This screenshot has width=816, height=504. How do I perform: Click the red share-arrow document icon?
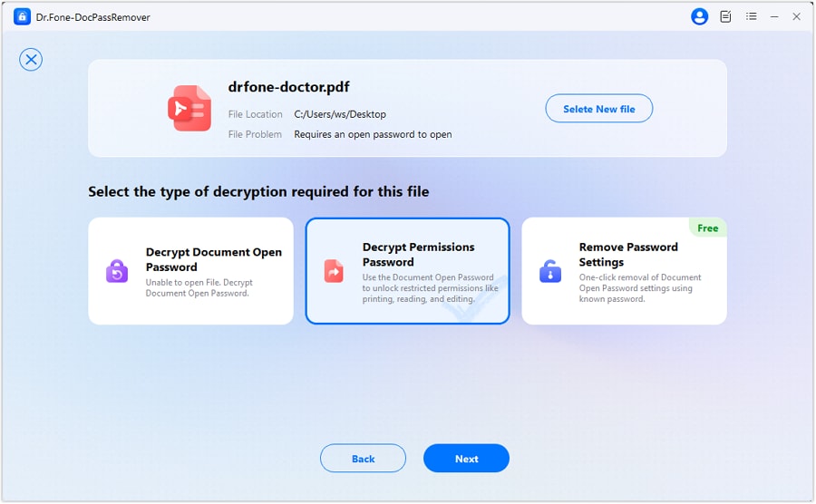334,271
